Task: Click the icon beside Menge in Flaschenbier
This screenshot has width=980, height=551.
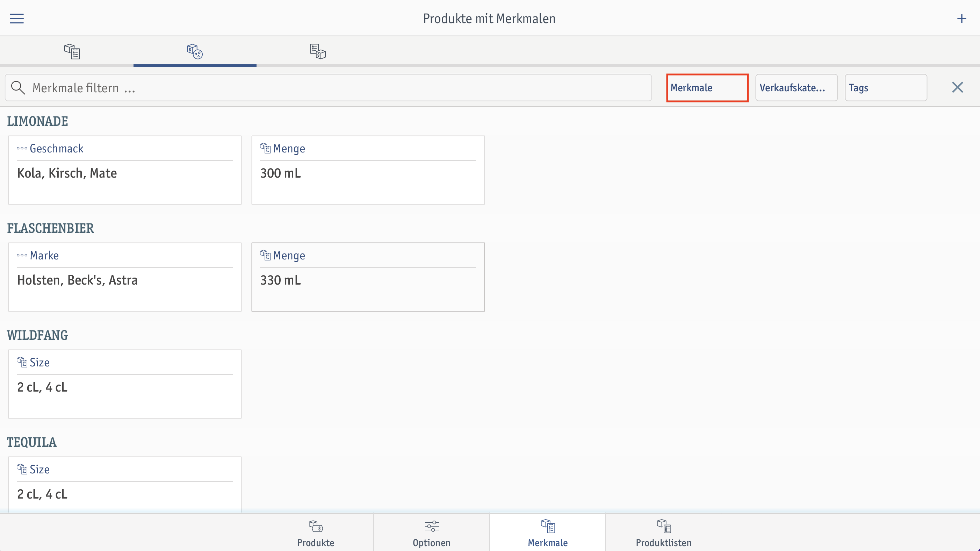Action: [265, 255]
